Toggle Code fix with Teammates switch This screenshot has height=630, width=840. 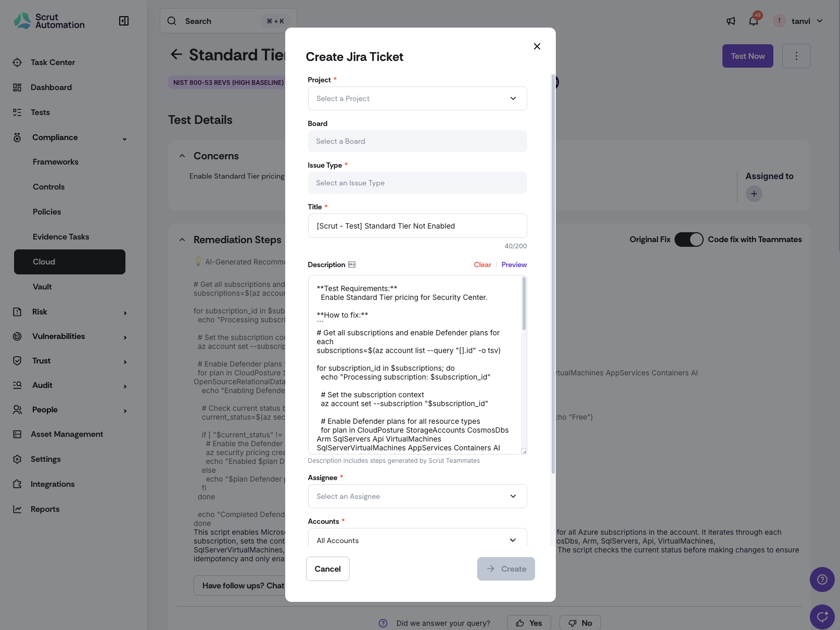tap(689, 240)
